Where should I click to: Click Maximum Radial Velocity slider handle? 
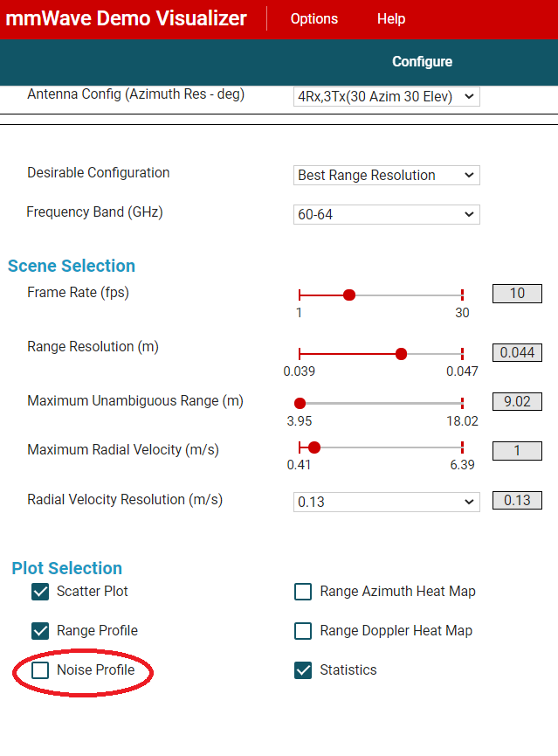(314, 447)
